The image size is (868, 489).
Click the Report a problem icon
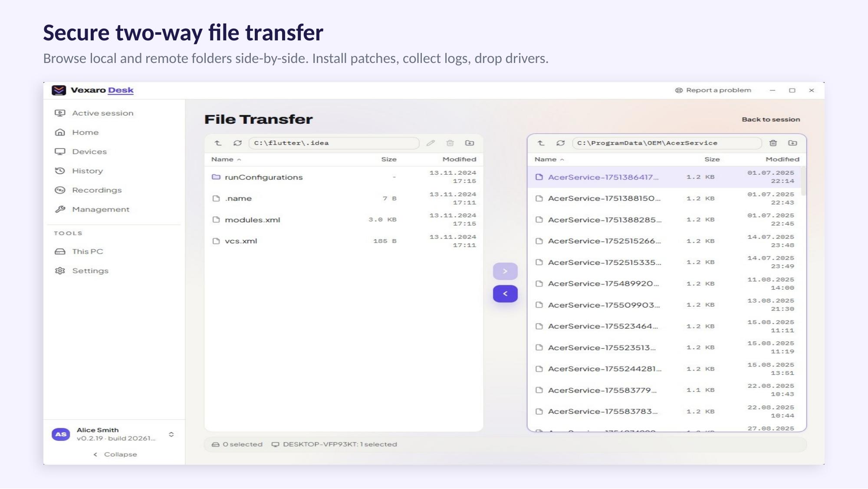coord(679,90)
